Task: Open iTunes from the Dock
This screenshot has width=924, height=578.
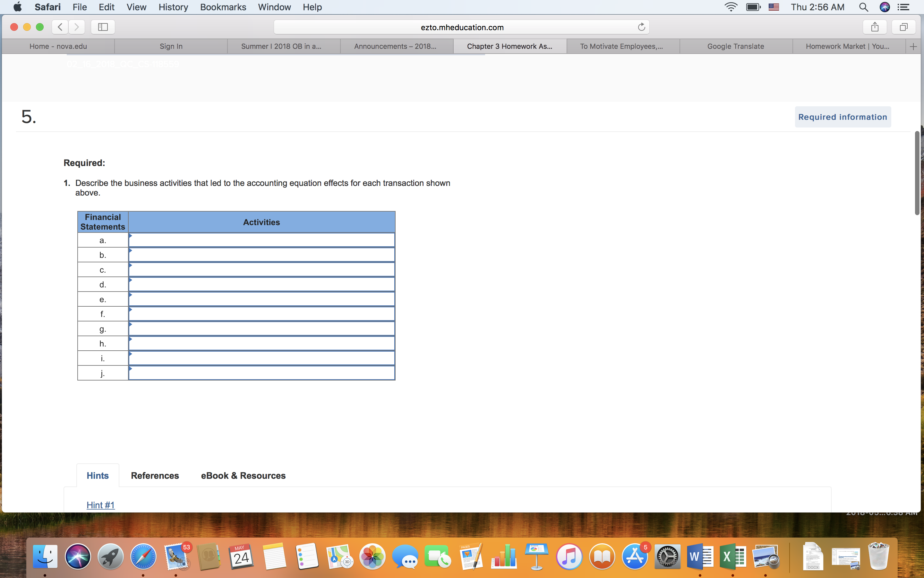Action: click(569, 556)
